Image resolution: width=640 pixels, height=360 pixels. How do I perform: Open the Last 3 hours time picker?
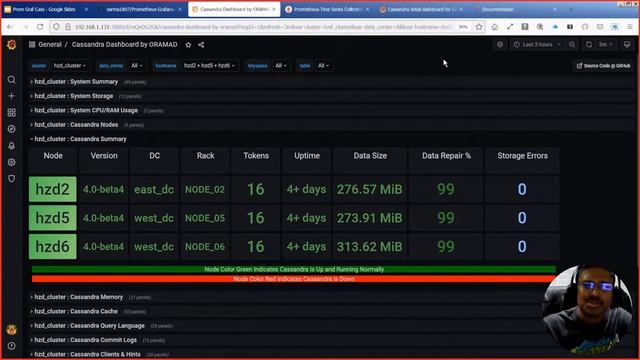537,44
